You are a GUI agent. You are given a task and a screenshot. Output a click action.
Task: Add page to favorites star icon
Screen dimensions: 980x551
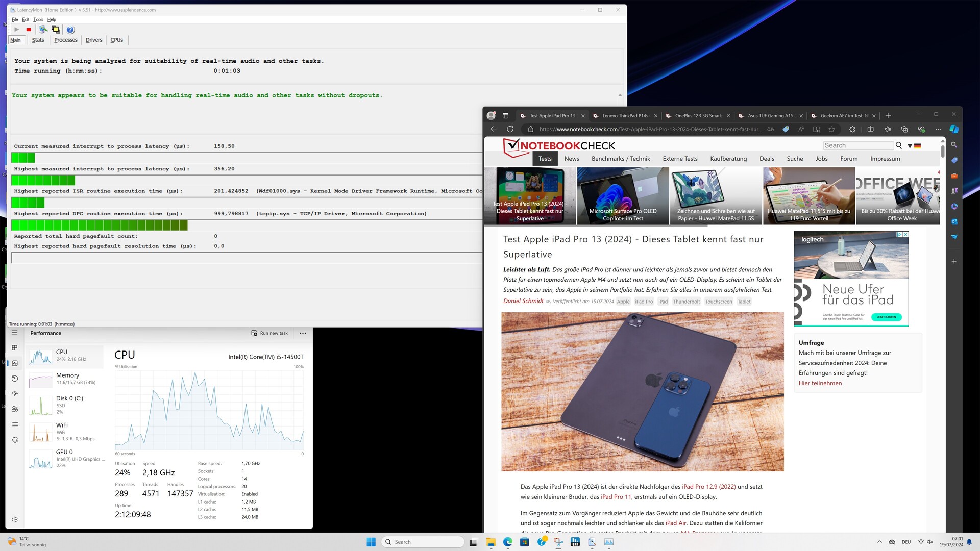point(832,130)
